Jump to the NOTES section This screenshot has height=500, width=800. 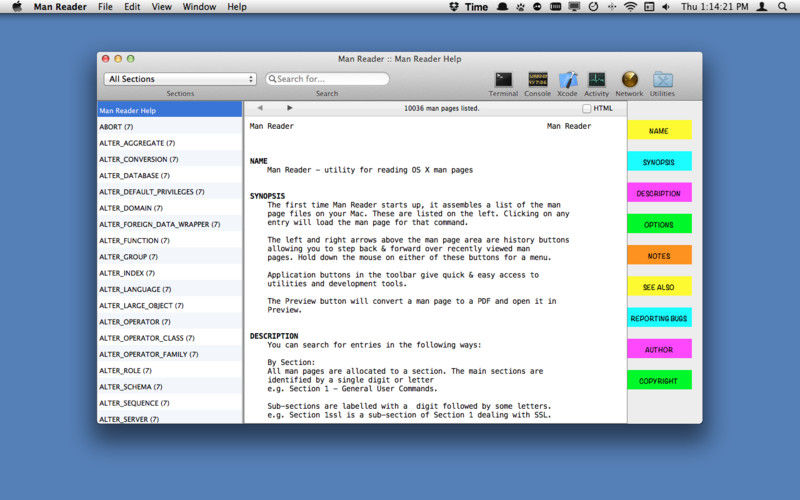pyautogui.click(x=659, y=255)
